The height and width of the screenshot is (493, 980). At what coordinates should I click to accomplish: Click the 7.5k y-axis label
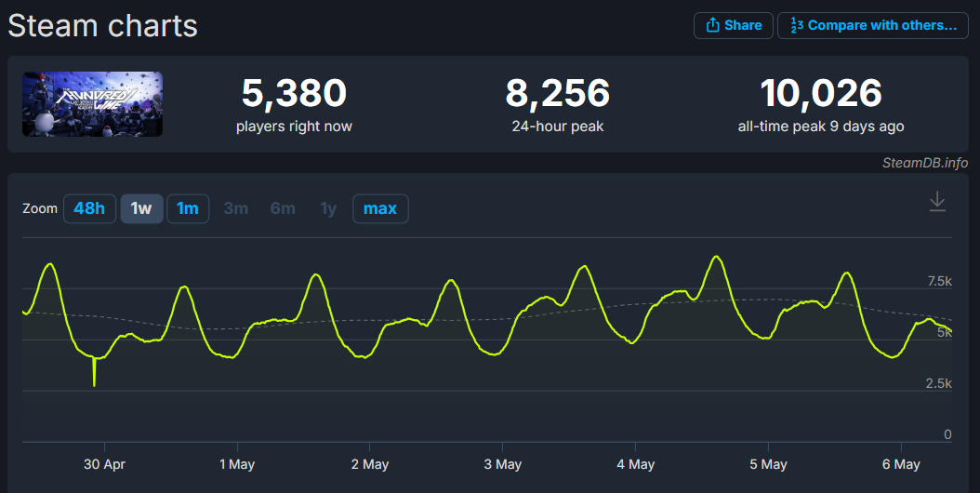[939, 282]
